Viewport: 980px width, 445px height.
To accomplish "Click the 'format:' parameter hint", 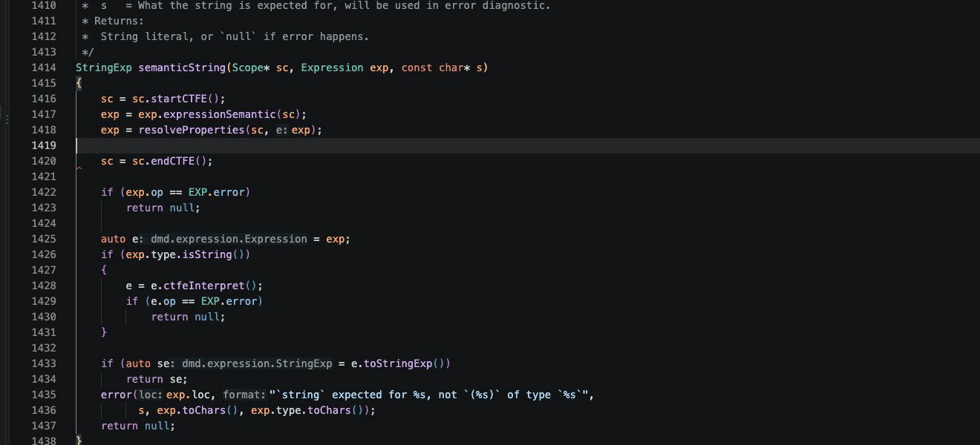I will point(244,395).
